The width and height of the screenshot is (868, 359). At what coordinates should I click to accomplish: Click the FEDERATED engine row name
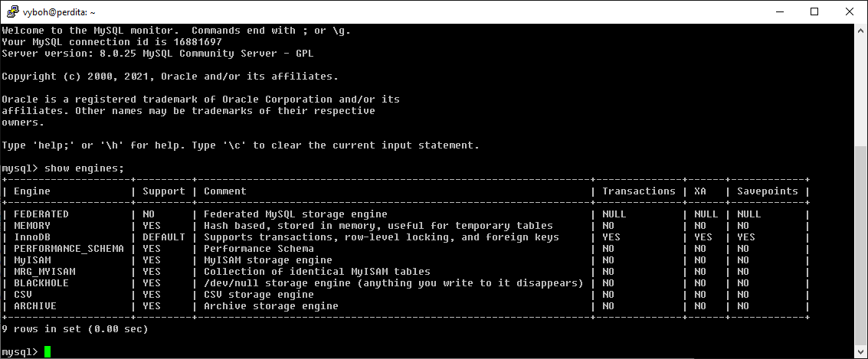pyautogui.click(x=41, y=214)
